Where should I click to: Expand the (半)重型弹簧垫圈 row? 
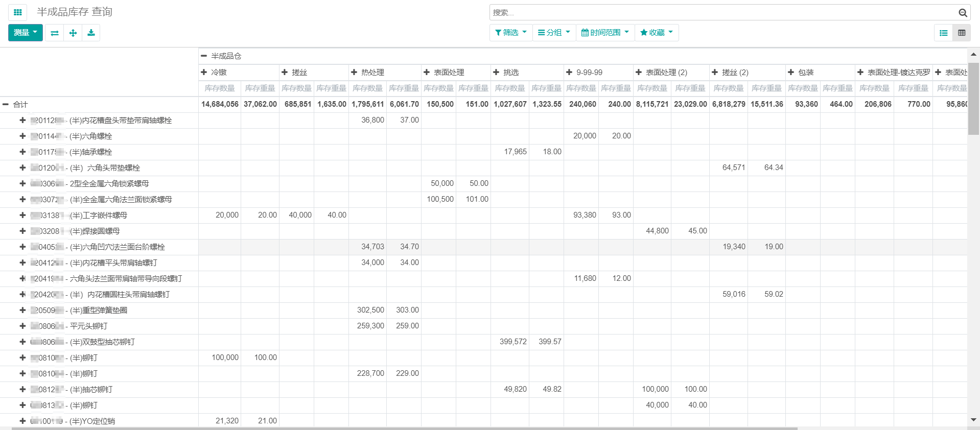click(22, 310)
